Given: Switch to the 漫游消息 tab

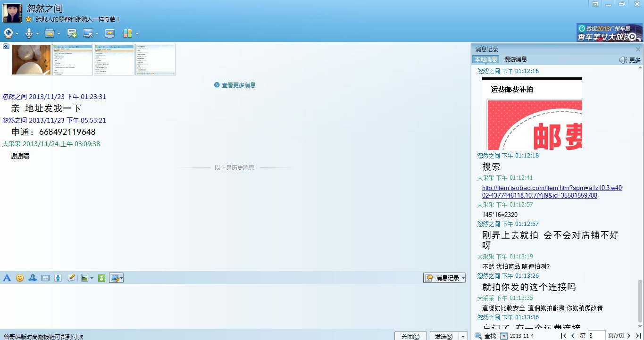Looking at the screenshot, I should coord(516,59).
